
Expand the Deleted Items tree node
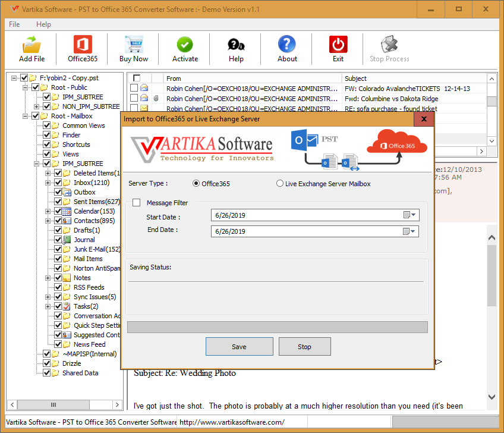pos(48,173)
